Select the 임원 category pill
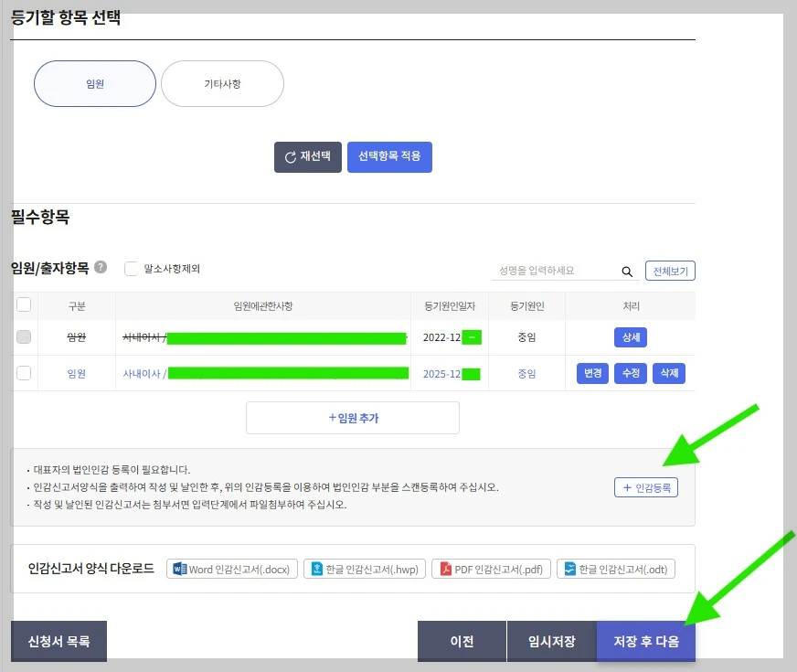This screenshot has height=672, width=797. pos(95,84)
